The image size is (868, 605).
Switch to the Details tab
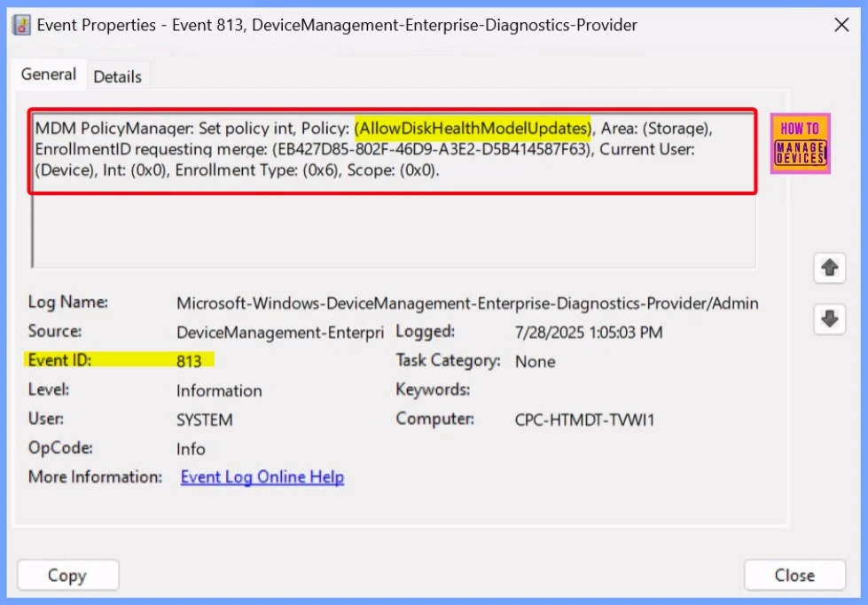(117, 76)
